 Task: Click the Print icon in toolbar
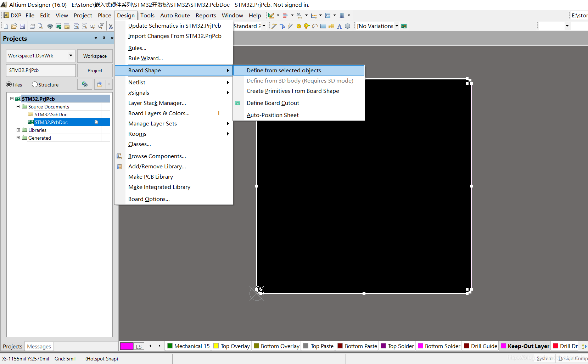pyautogui.click(x=32, y=26)
